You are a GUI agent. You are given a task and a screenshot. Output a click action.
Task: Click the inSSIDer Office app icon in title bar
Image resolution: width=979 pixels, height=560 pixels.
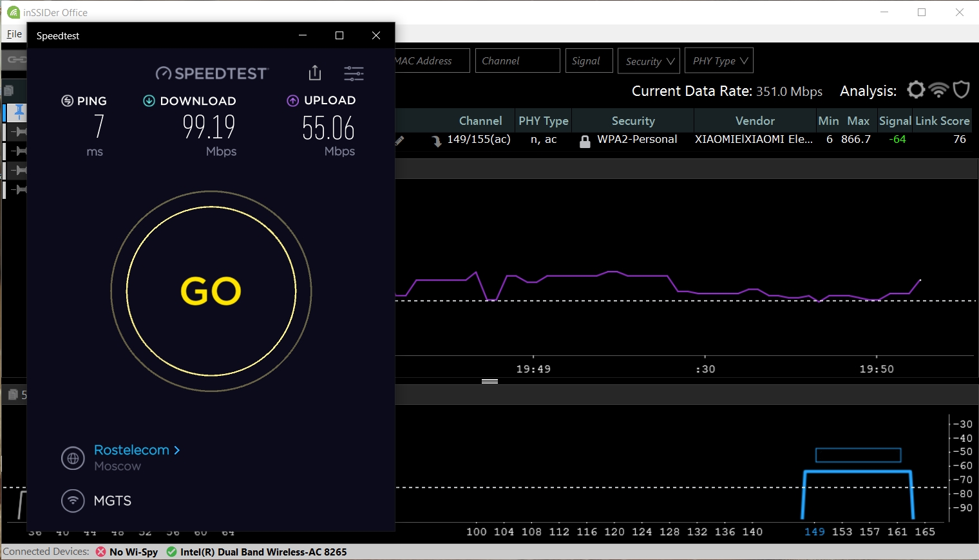14,12
